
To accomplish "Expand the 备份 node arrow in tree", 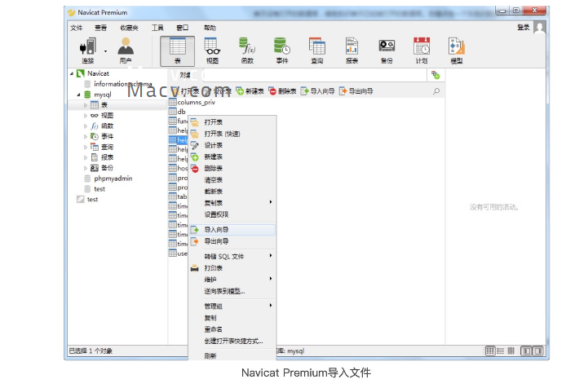I will tap(86, 168).
